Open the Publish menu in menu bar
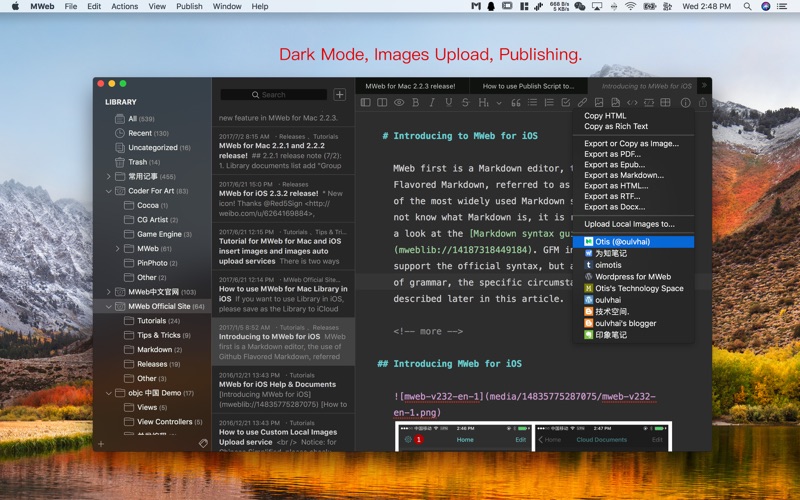 coord(189,6)
